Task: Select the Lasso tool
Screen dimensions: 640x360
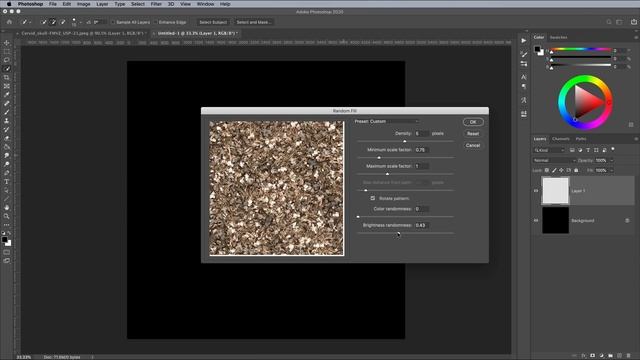Action: 7,60
